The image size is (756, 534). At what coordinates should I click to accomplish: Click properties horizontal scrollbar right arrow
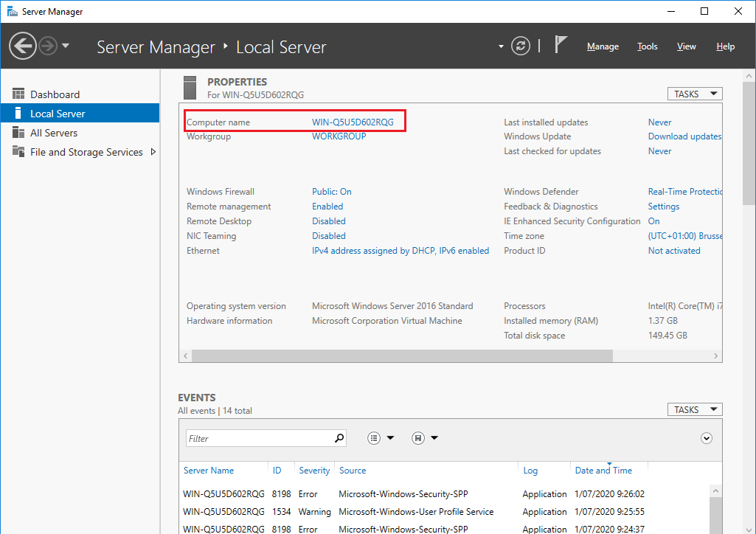click(x=715, y=356)
